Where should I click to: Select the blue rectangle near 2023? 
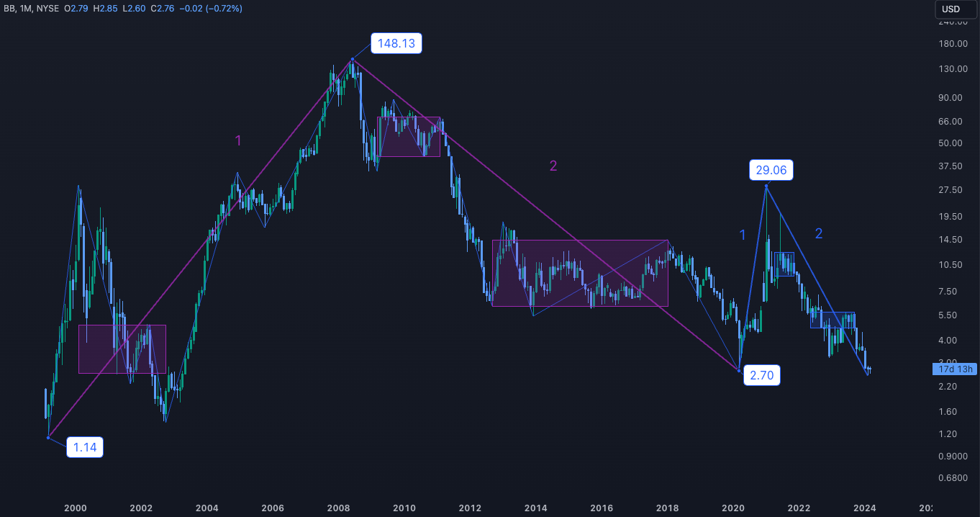tap(832, 320)
